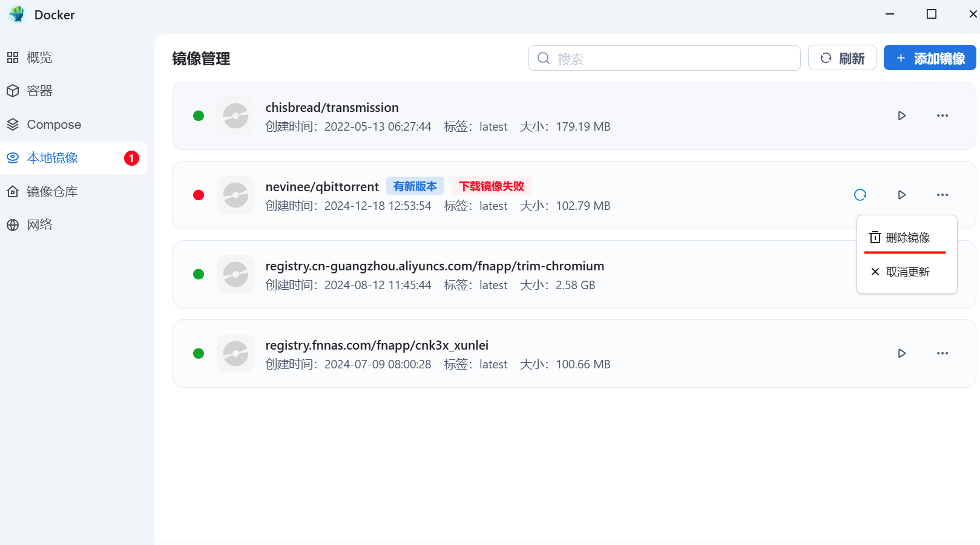Click the registry.cn-guangzhou.aliyuncs.com/fnapp/trim-chromium name
Screen dimensions: 980x545
(435, 266)
